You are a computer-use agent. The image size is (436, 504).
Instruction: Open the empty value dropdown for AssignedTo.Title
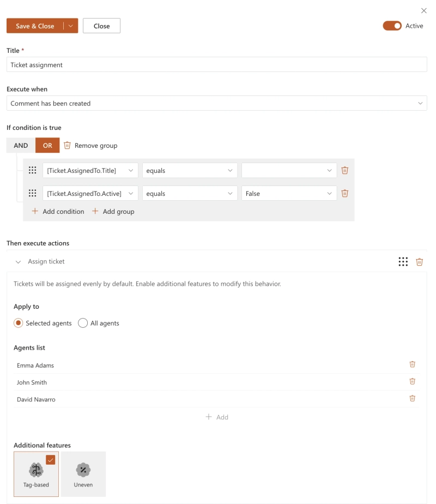tap(289, 170)
